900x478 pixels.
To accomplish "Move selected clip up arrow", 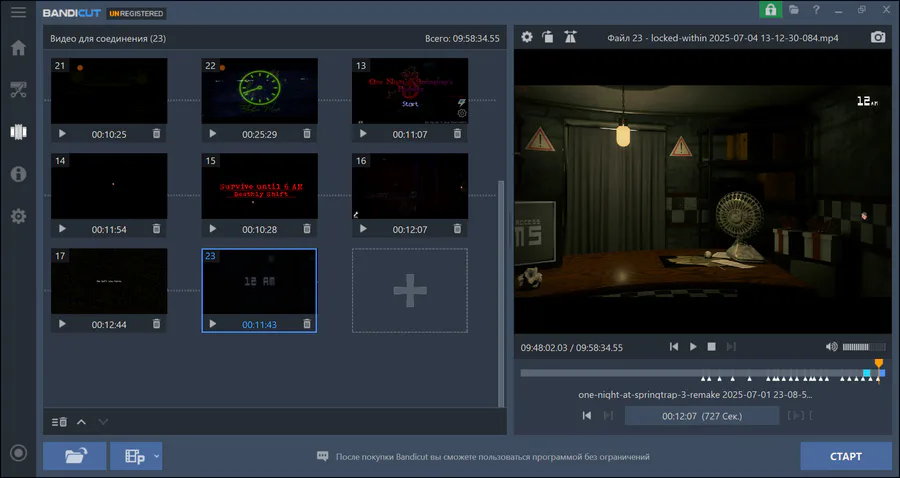I will tap(82, 422).
